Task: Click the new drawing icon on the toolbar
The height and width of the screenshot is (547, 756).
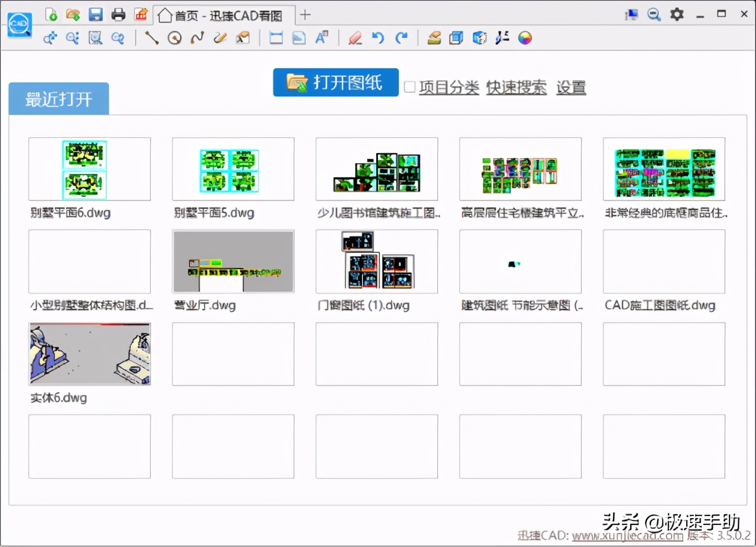Action: (52, 14)
